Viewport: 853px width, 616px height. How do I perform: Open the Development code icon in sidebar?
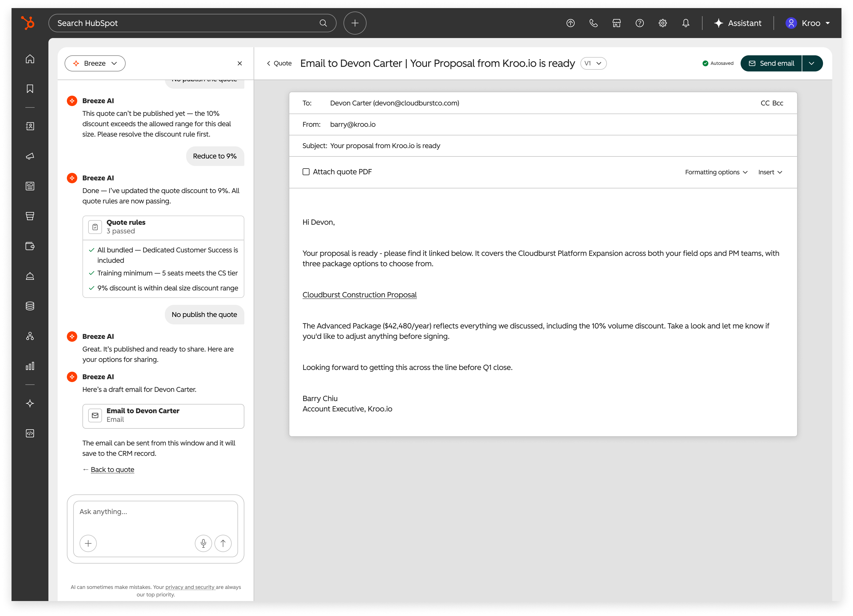pos(30,433)
